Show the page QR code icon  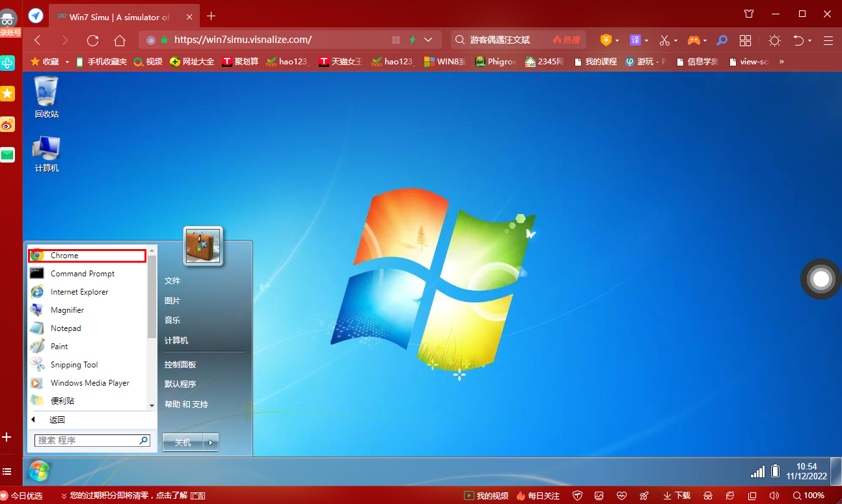click(x=396, y=40)
